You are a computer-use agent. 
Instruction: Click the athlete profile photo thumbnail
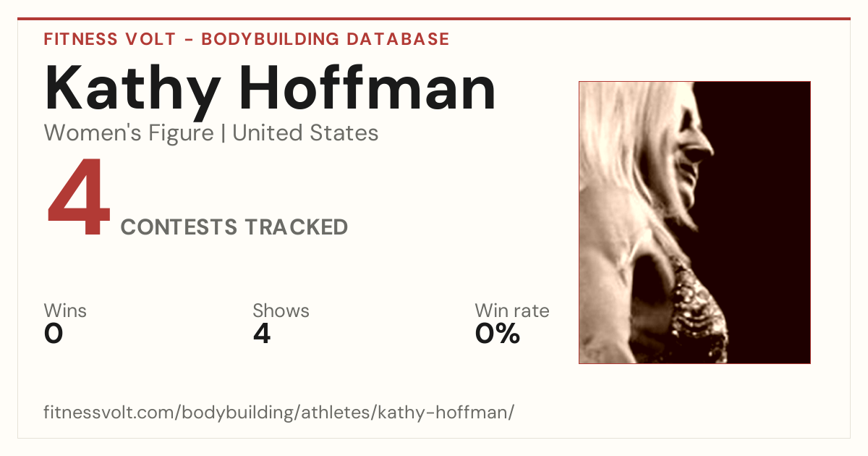tap(694, 222)
